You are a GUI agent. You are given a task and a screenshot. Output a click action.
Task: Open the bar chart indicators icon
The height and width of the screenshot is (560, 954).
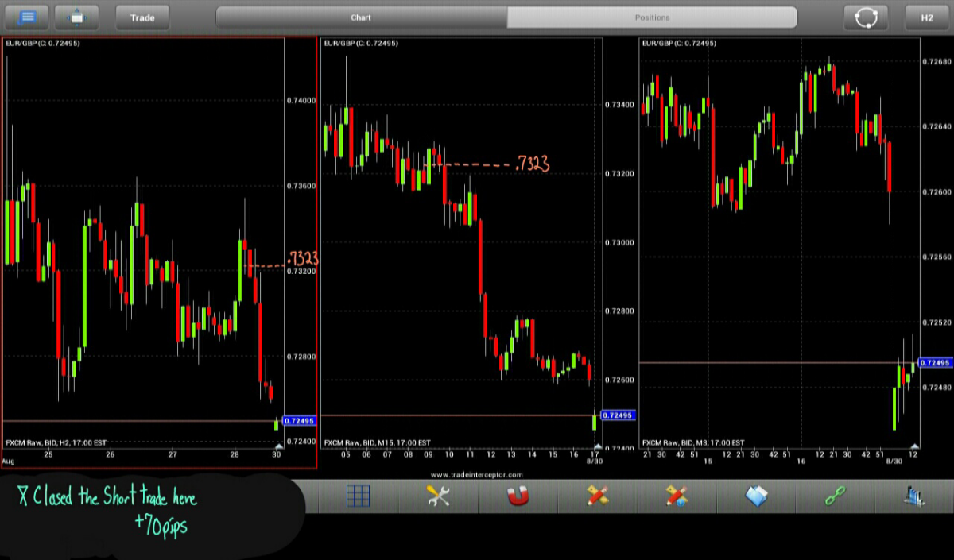[913, 496]
